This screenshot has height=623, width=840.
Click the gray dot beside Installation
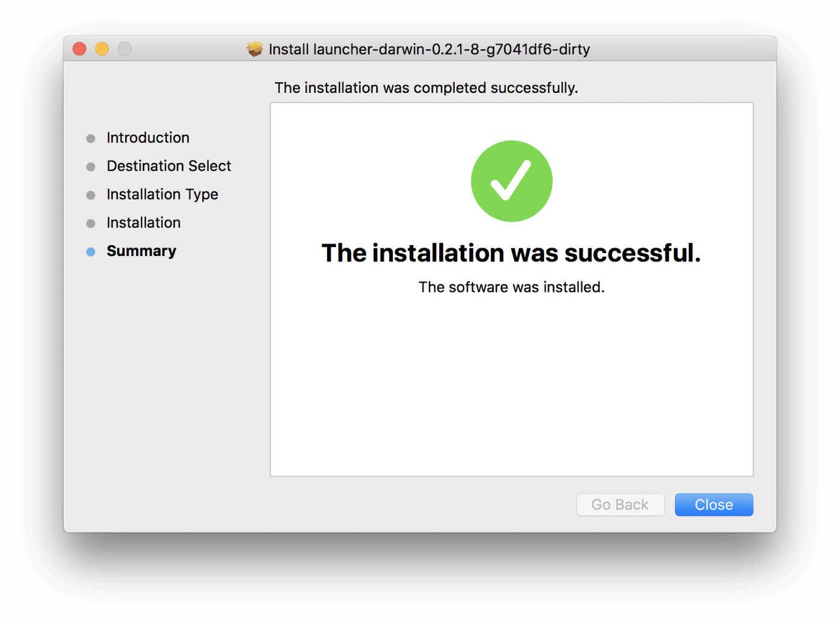[91, 222]
